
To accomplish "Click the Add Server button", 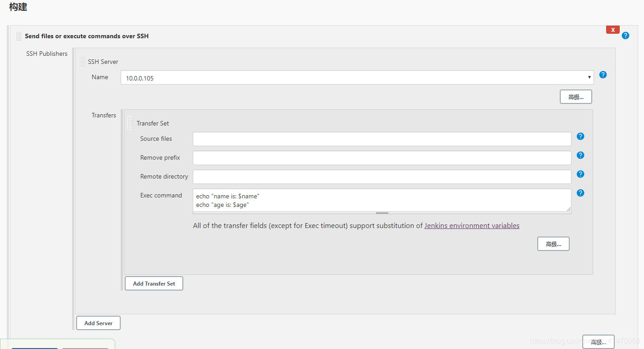I will click(x=98, y=323).
